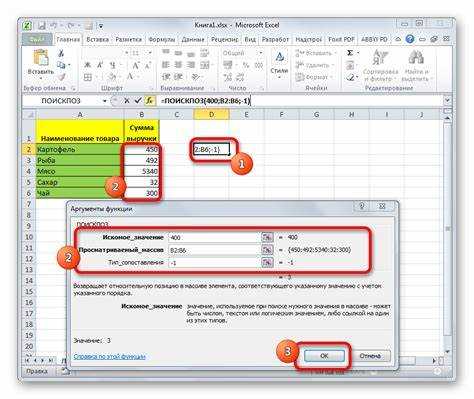The width and height of the screenshot is (474, 399).
Task: Toggle italic formatting (К)
Action: click(x=100, y=65)
